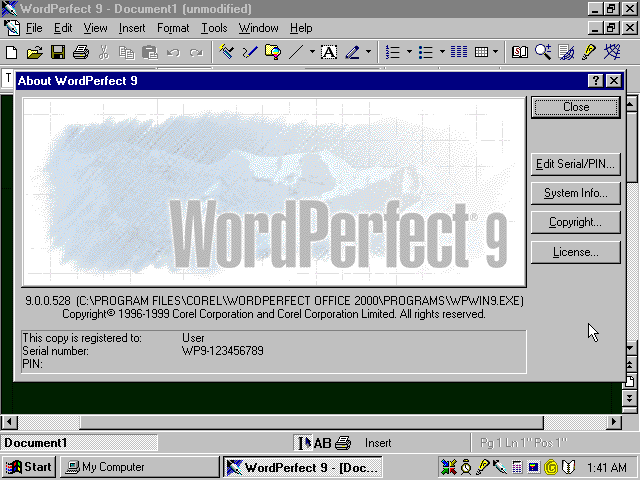
Task: Click the Pg 1 Ln 1" Pos 1" status field
Action: tap(524, 443)
